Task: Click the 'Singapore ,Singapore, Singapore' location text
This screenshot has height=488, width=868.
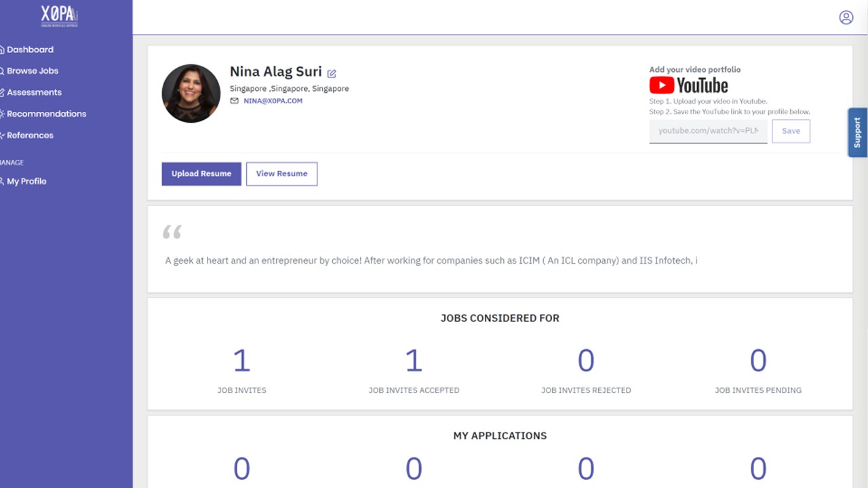Action: [290, 89]
